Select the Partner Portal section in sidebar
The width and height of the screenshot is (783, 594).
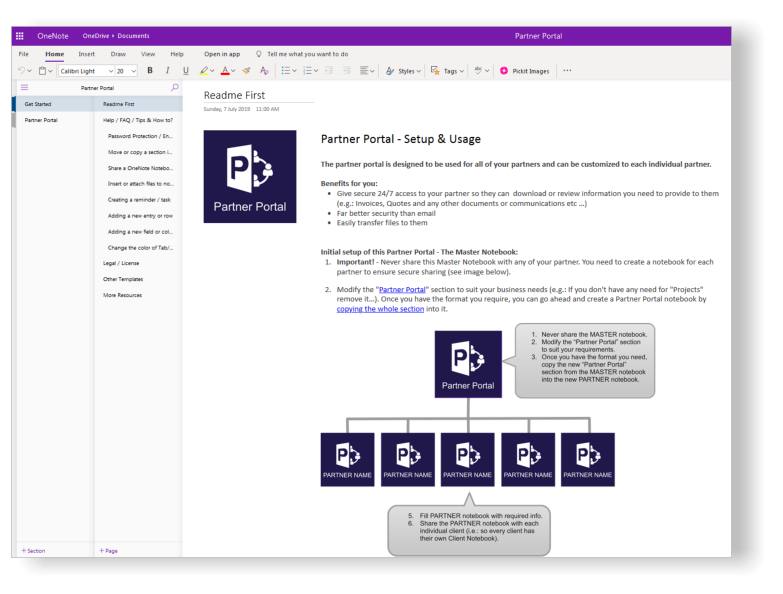[x=55, y=120]
